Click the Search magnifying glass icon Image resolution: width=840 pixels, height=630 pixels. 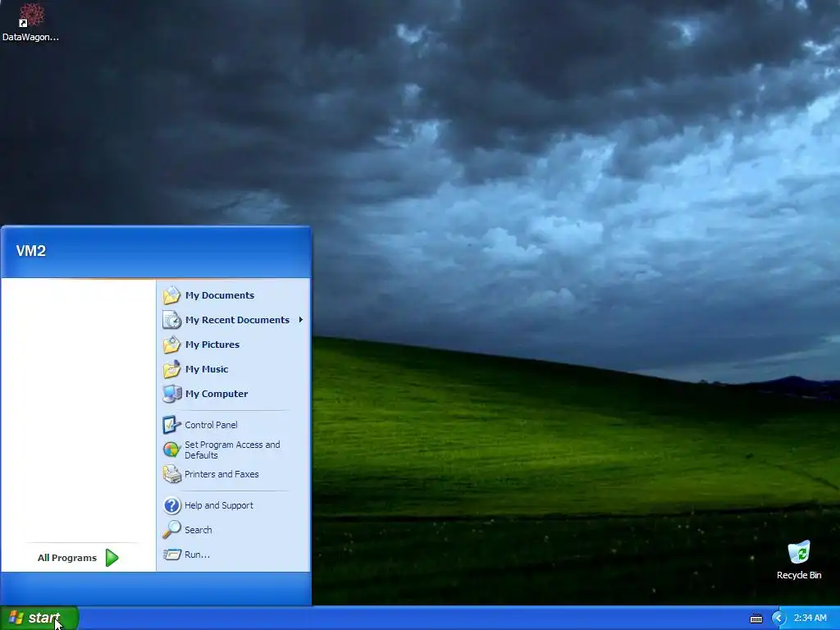pos(172,530)
